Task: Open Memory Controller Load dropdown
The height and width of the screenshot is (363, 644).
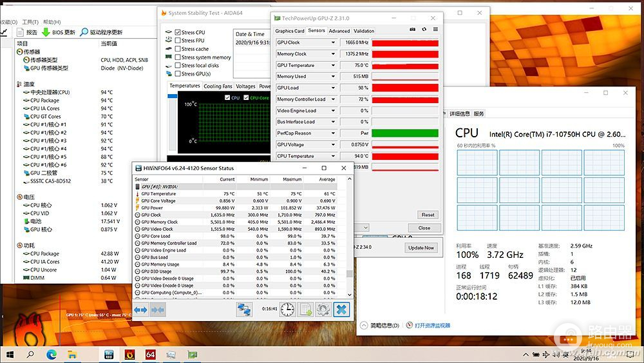Action: pyautogui.click(x=333, y=99)
